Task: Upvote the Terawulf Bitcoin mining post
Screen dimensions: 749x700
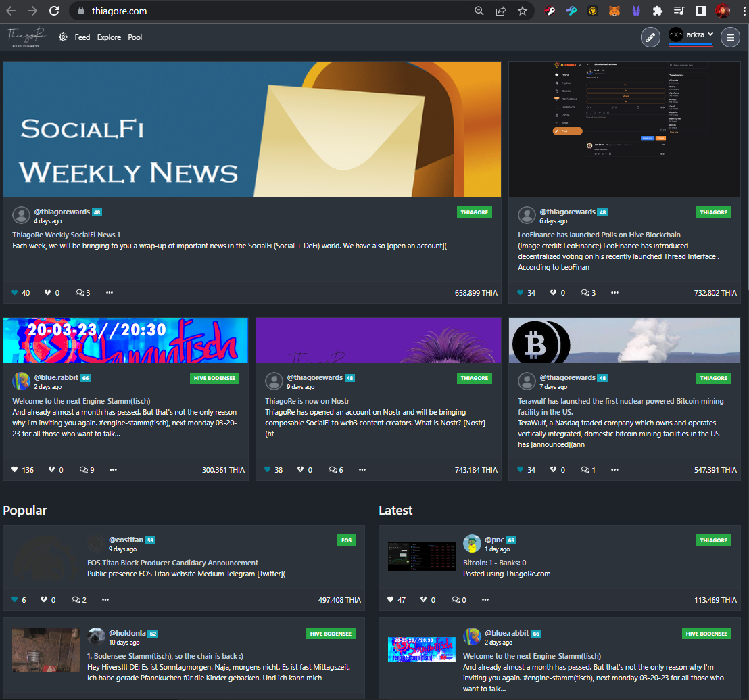Action: coord(521,469)
